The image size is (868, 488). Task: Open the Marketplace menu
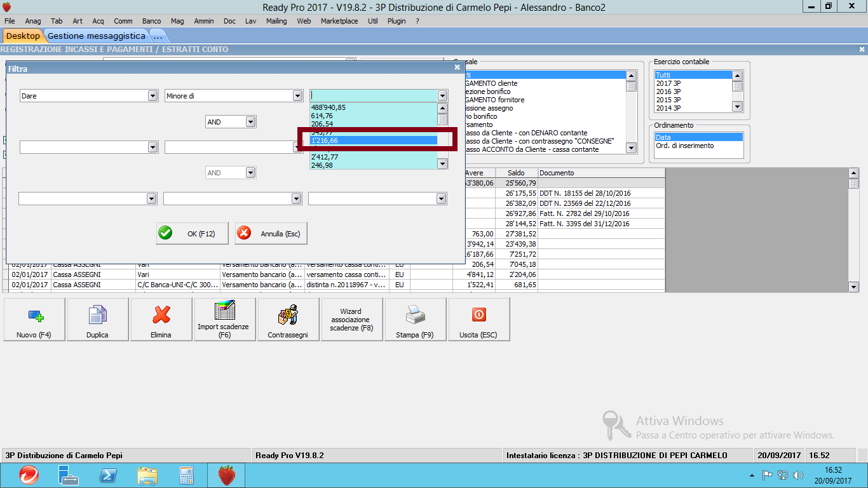[339, 21]
